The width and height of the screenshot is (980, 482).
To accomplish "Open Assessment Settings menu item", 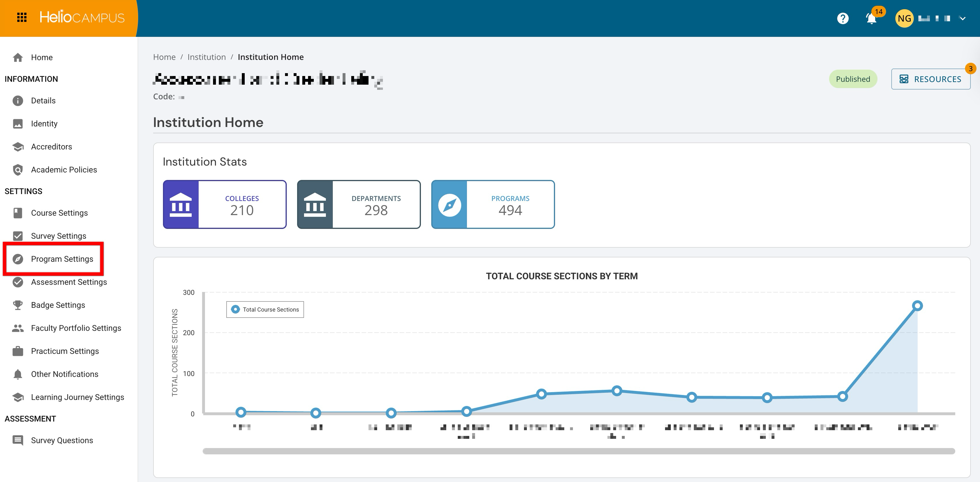I will 69,282.
